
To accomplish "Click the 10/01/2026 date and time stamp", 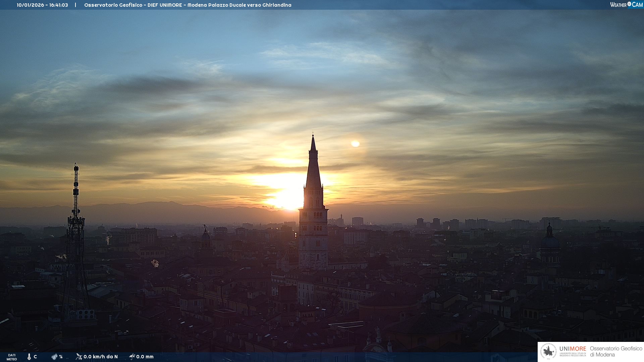I will [x=42, y=5].
